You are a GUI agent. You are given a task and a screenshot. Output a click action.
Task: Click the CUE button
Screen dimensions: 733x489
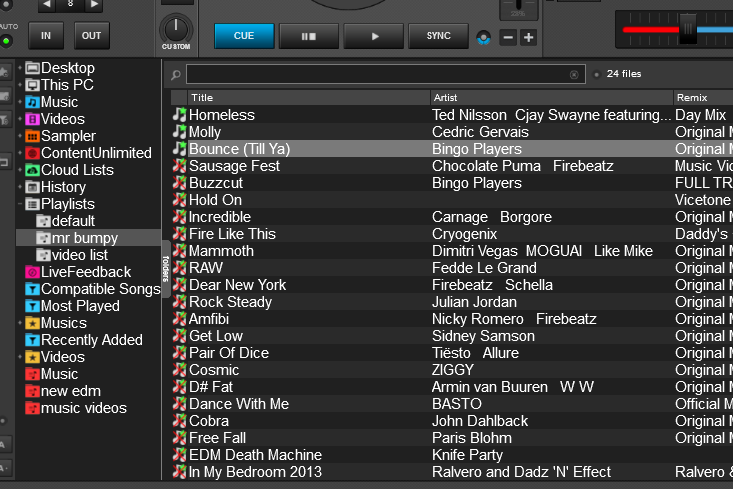click(x=244, y=36)
